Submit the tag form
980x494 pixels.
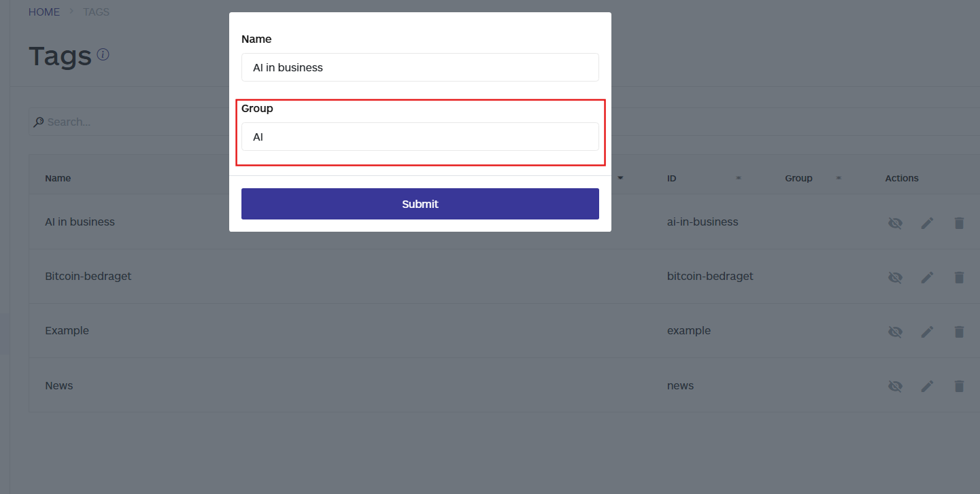tap(420, 204)
